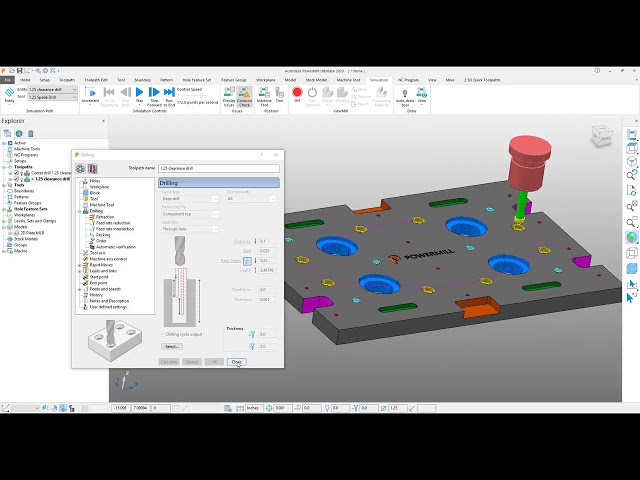Viewport: 640px width, 480px height.
Task: Click the Close button in Drilling dialog
Action: pos(237,362)
